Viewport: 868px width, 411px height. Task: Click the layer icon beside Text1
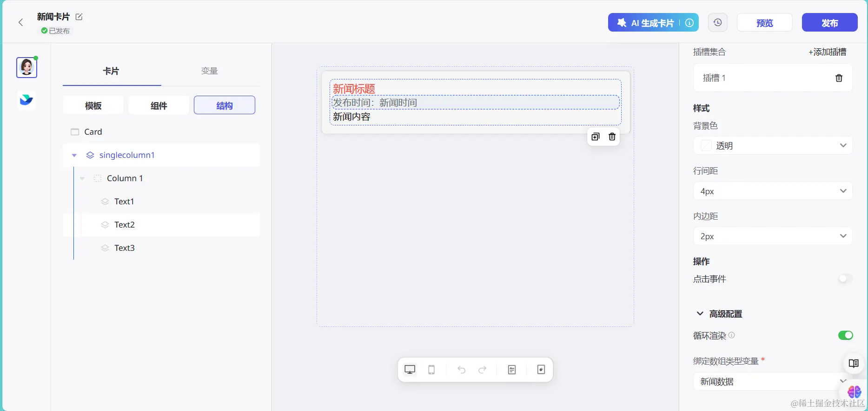pos(105,202)
